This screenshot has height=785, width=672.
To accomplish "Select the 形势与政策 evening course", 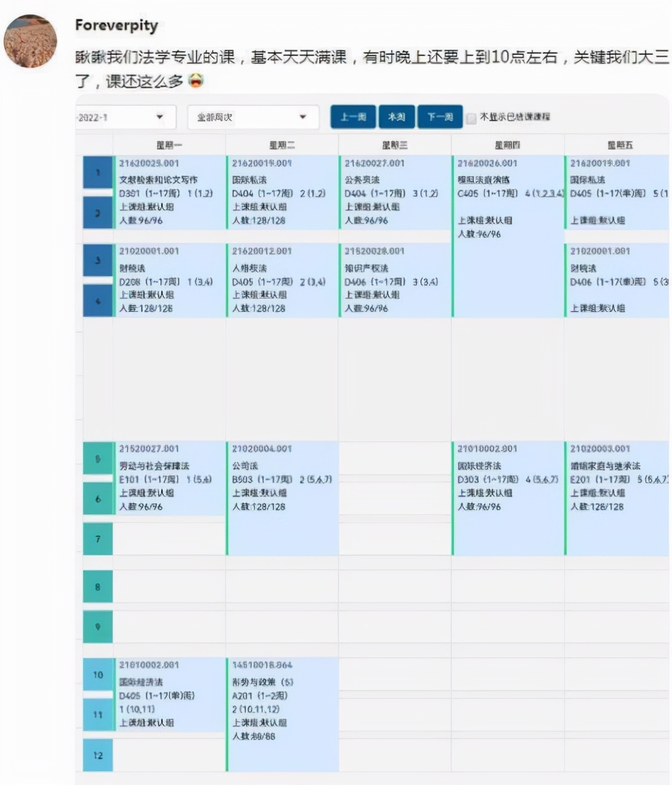I will 280,704.
